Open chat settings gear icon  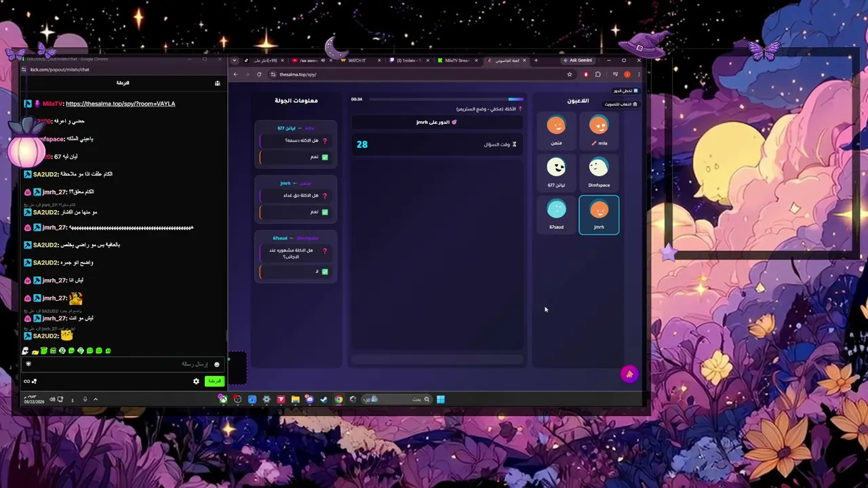click(196, 381)
